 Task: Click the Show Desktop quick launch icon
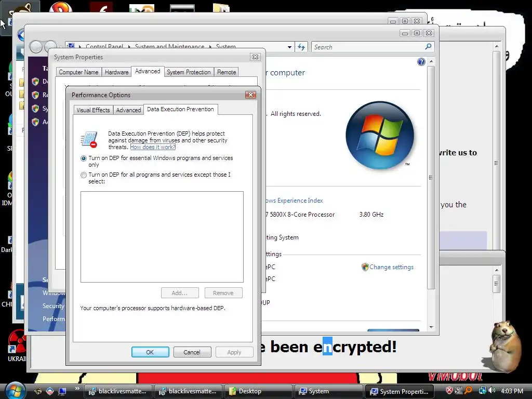[x=62, y=391]
